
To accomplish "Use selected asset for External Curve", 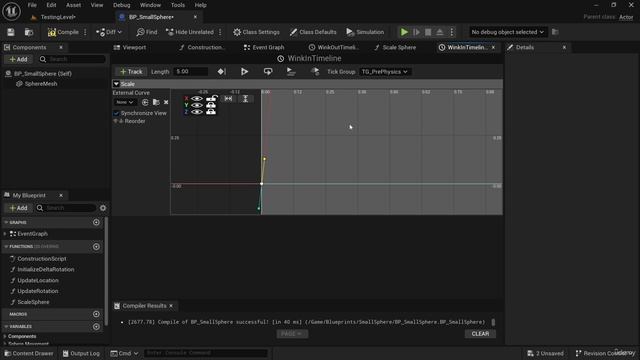I will 145,102.
